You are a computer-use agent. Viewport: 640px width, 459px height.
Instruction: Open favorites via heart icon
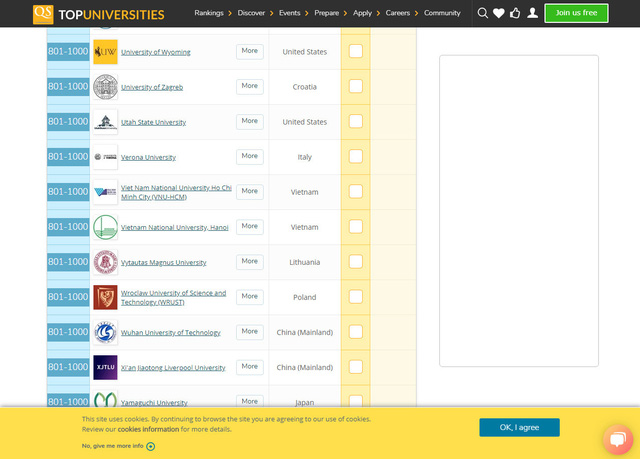[x=499, y=13]
